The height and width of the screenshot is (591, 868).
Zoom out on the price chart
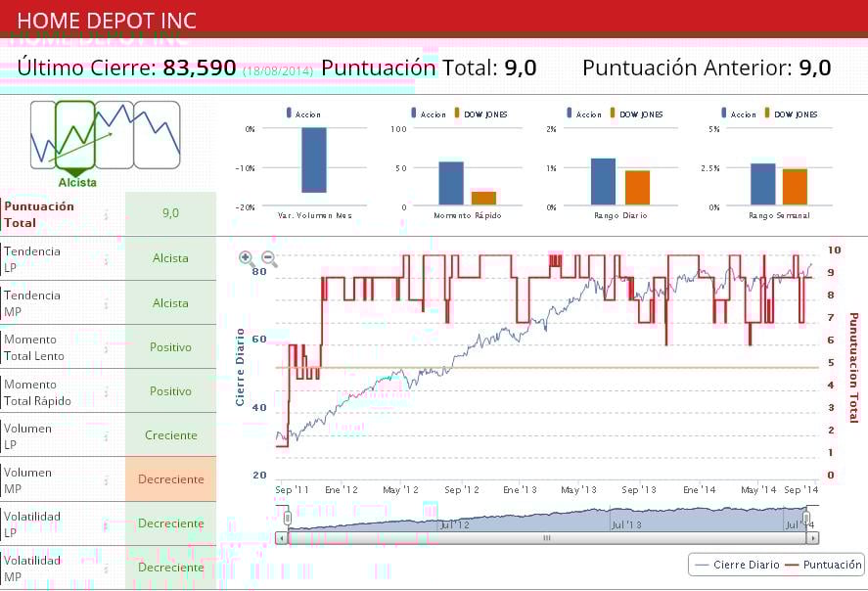coord(269,258)
